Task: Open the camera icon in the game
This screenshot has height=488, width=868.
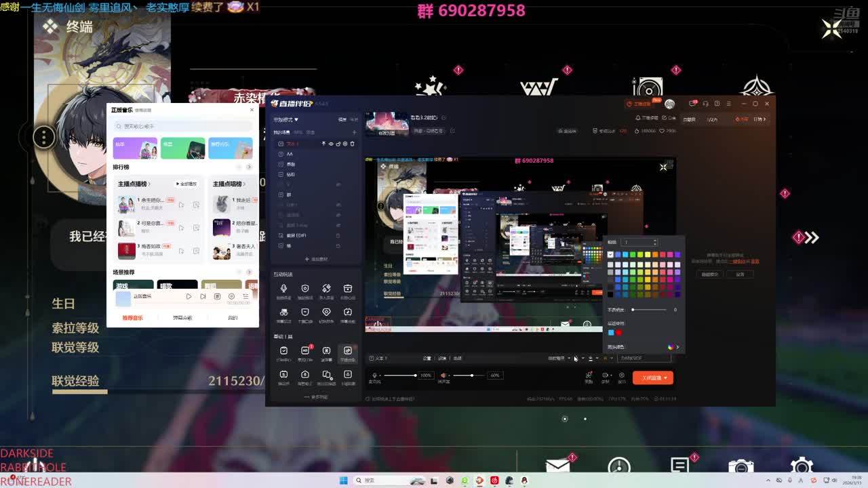Action: coord(741,467)
